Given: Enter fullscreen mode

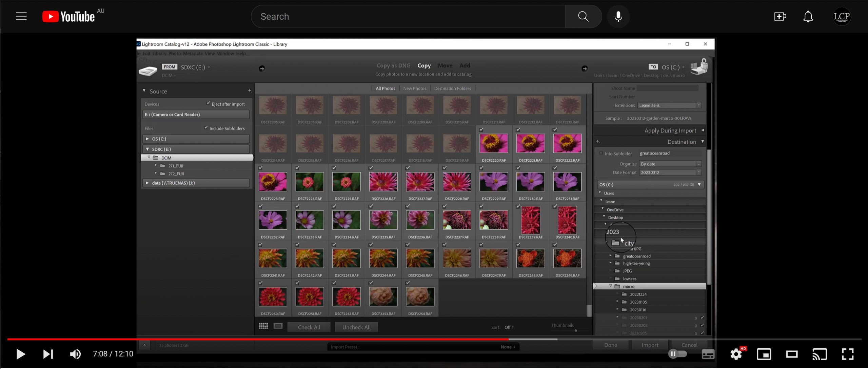Looking at the screenshot, I should tap(848, 354).
